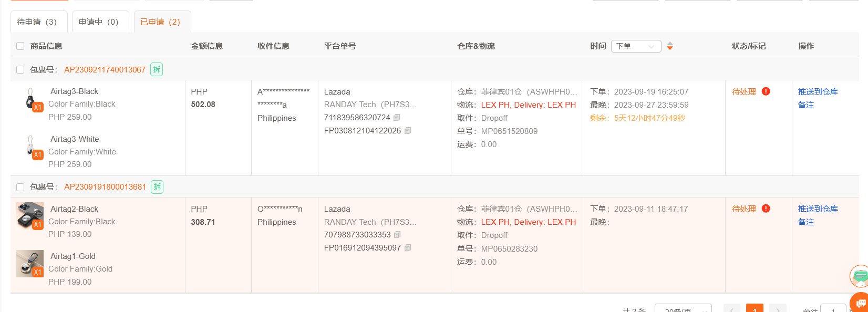868x312 pixels.
Task: Check package AP2309211740013067 checkbox
Action: [20, 69]
